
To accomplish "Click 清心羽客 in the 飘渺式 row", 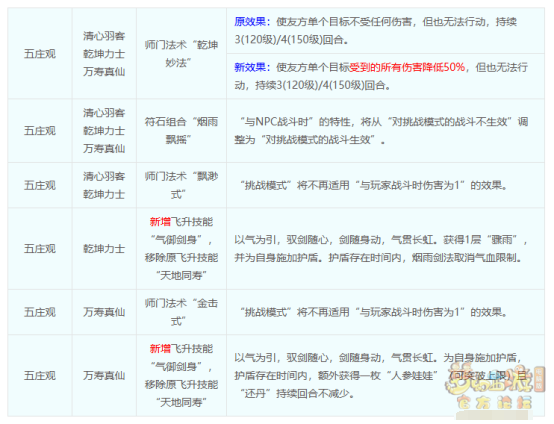I will click(x=104, y=176).
